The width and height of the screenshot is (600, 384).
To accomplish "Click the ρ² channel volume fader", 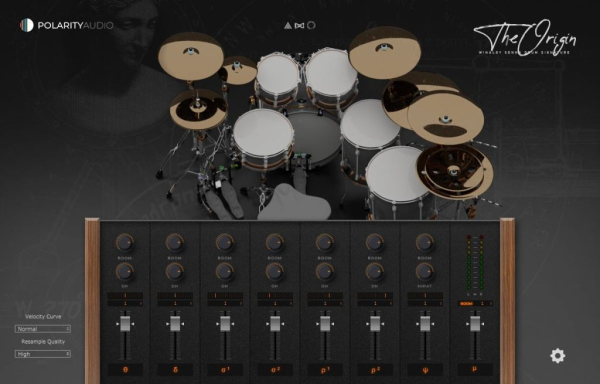I will click(x=375, y=324).
